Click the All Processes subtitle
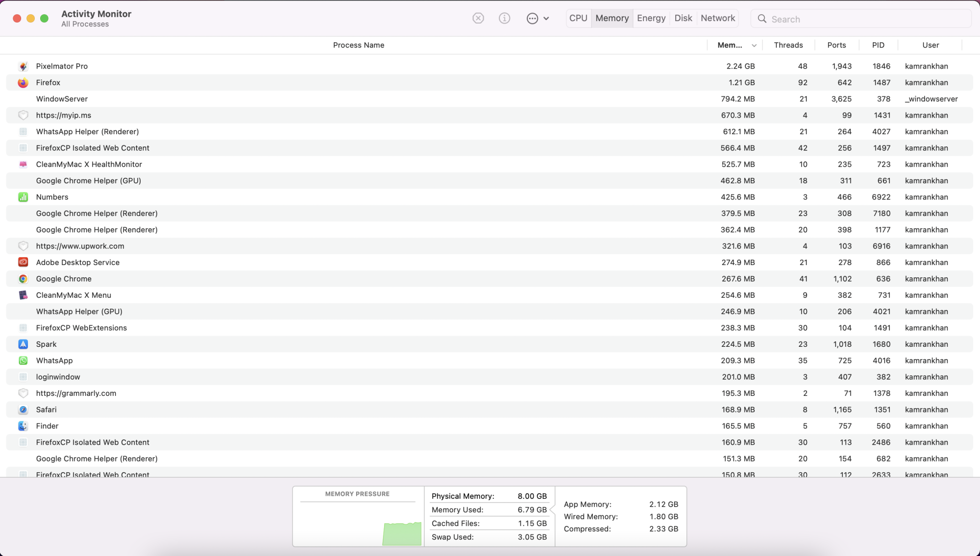The image size is (980, 556). coord(85,24)
